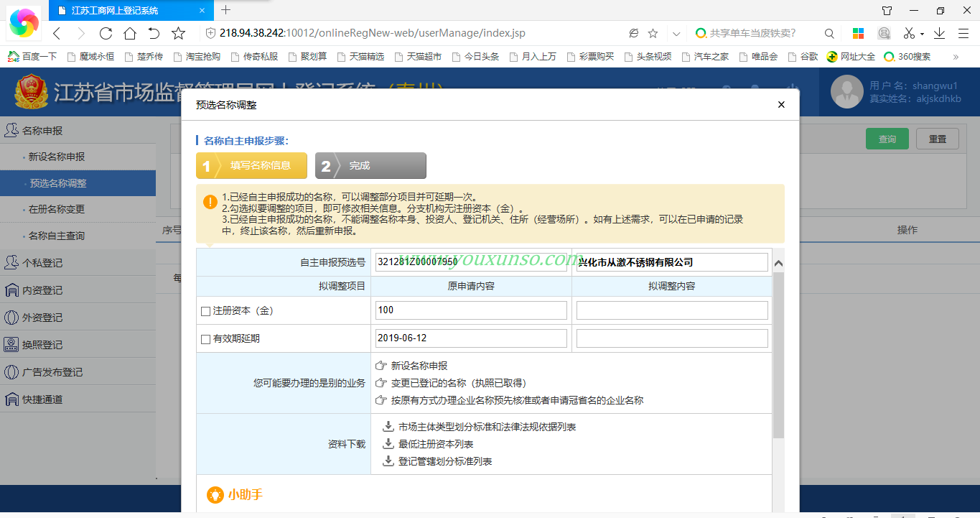Open the 变更已登记的名称 link
The width and height of the screenshot is (980, 518).
(x=458, y=383)
